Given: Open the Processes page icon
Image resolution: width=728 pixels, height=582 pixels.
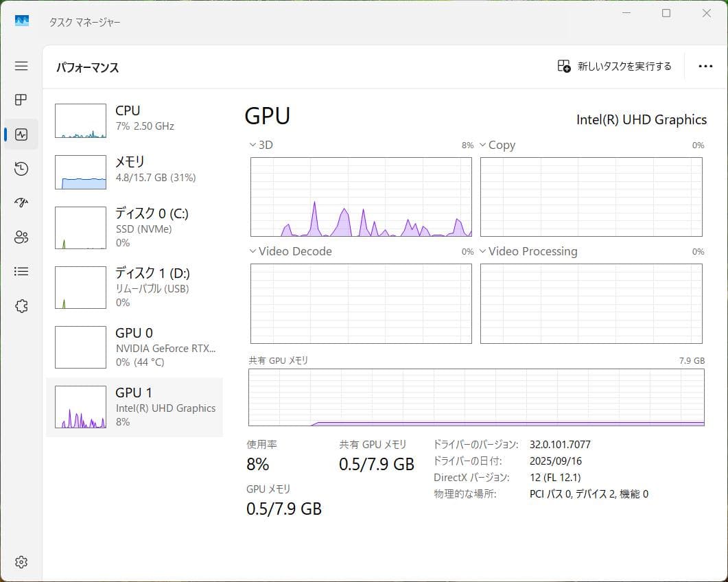Looking at the screenshot, I should click(21, 100).
